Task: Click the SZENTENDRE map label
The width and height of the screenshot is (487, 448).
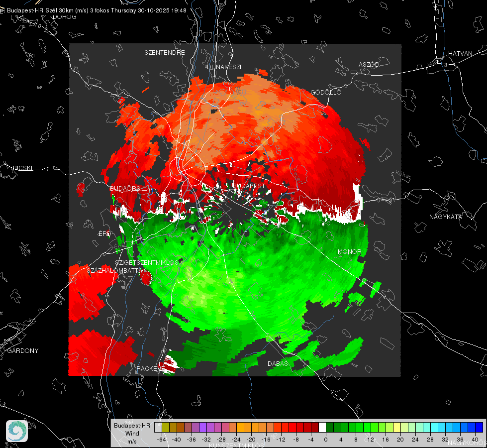Action: coord(164,53)
